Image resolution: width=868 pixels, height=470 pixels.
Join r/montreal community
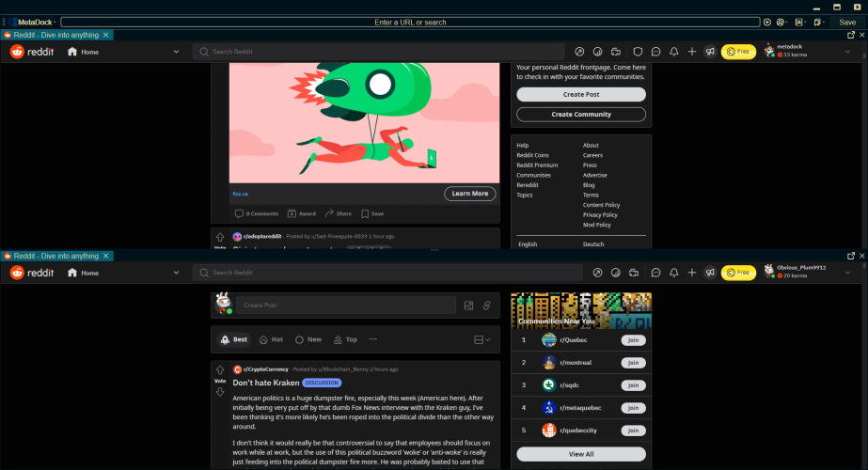click(x=633, y=363)
